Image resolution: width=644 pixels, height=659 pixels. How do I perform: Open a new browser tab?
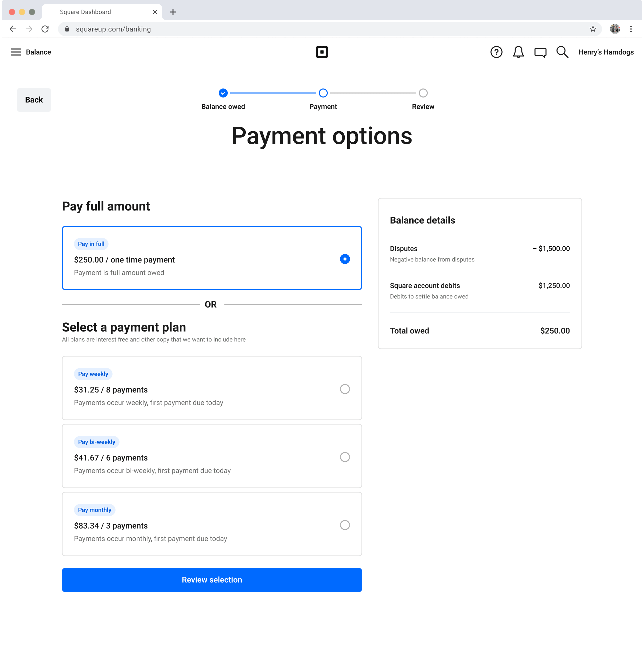pyautogui.click(x=173, y=12)
